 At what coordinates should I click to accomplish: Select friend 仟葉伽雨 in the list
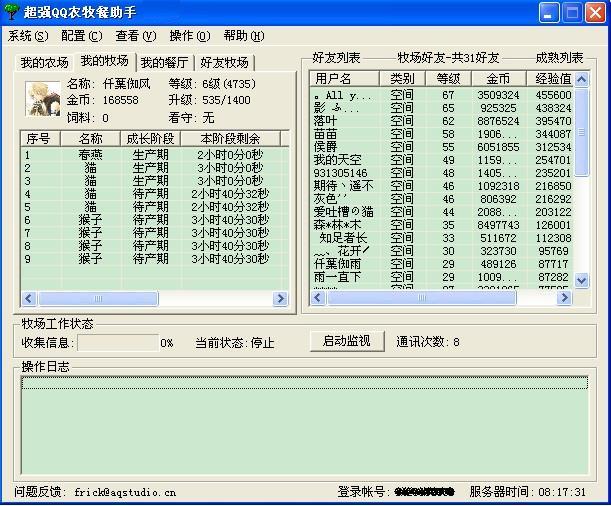coord(442,264)
